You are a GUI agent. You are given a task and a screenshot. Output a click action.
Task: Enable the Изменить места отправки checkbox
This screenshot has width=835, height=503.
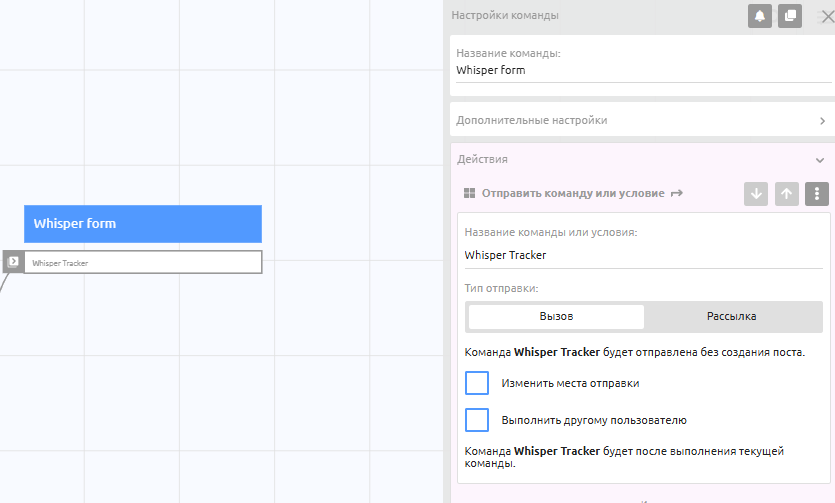click(x=477, y=383)
